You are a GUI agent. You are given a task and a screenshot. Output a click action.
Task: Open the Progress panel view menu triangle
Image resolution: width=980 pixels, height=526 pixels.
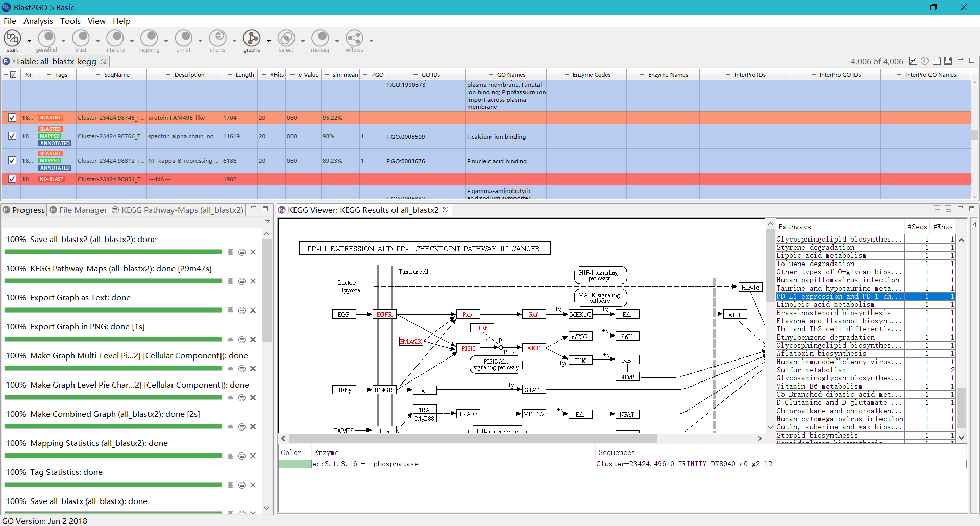point(267,221)
